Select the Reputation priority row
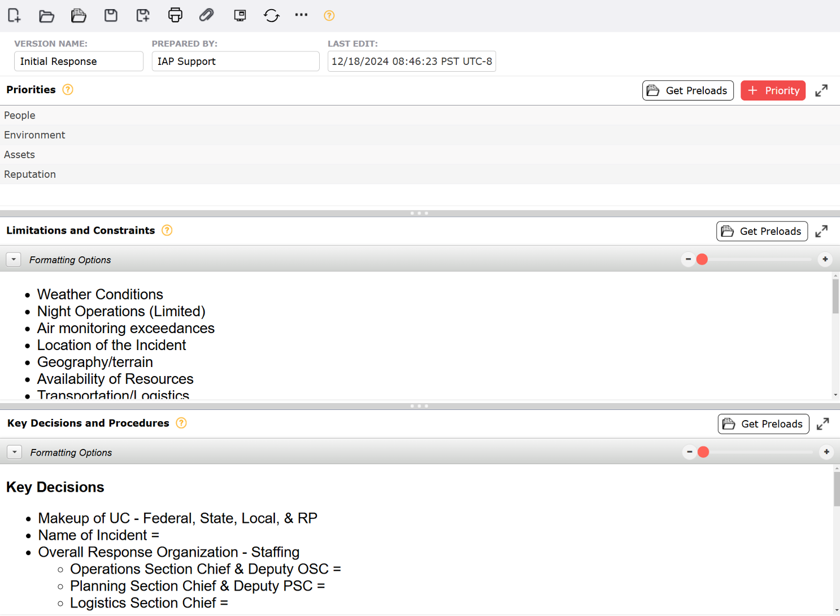This screenshot has width=840, height=616. (x=30, y=174)
